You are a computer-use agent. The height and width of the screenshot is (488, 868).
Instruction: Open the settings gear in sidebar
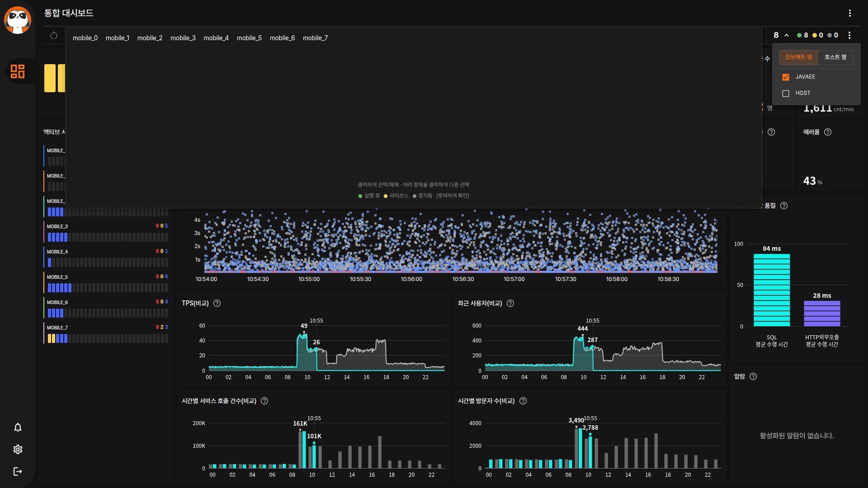coord(18,449)
